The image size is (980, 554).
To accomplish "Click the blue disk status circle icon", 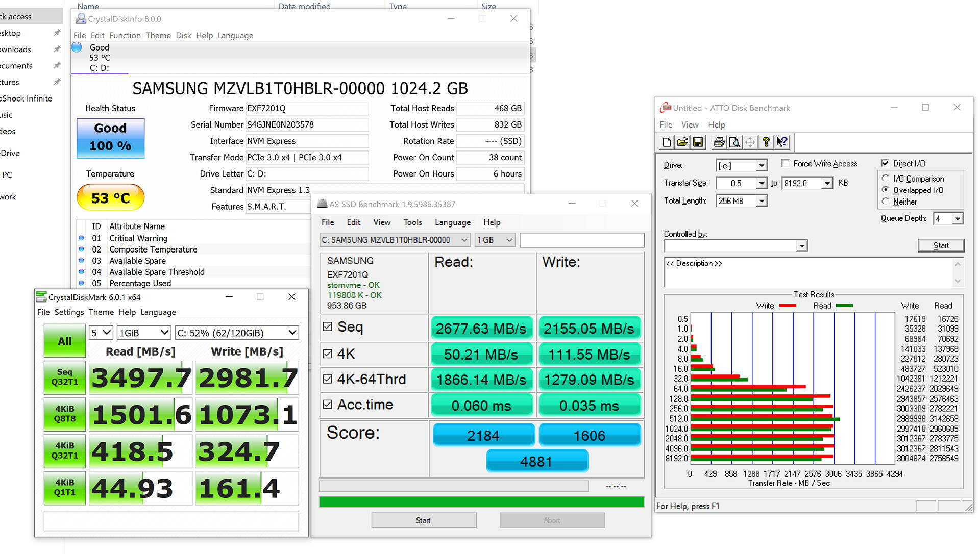I will 77,47.
